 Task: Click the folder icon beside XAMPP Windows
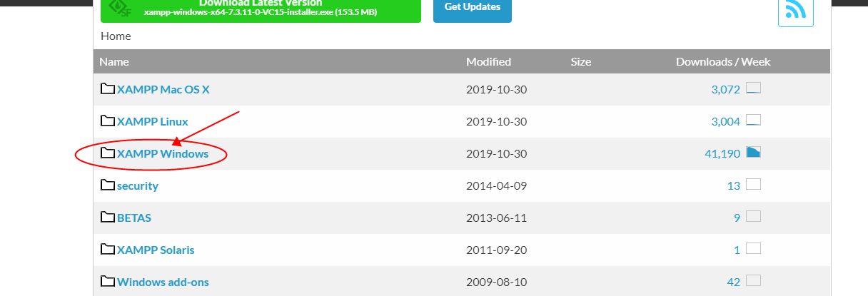point(108,153)
